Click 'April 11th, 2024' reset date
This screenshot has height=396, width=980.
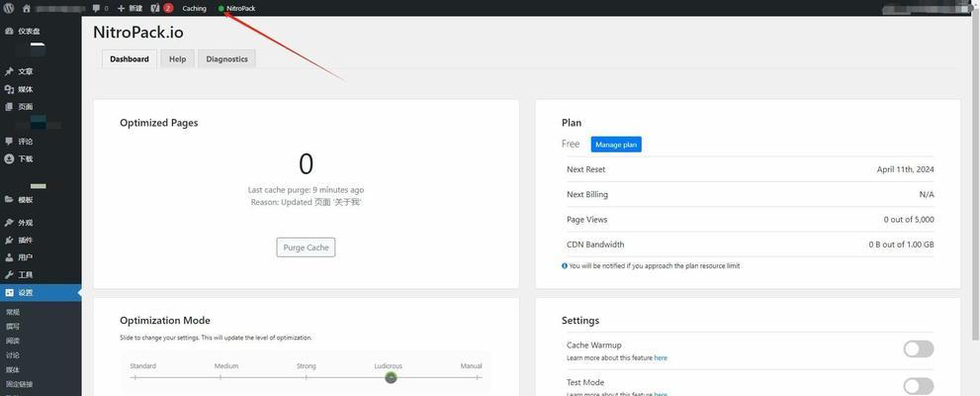click(x=905, y=169)
